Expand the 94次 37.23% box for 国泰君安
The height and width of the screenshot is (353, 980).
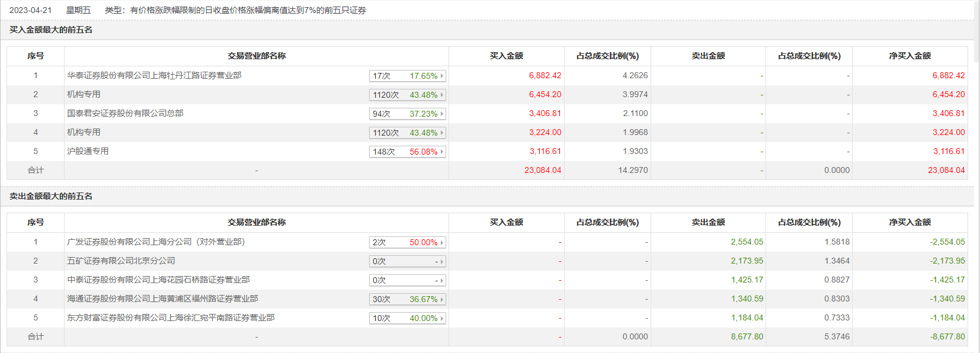(407, 114)
